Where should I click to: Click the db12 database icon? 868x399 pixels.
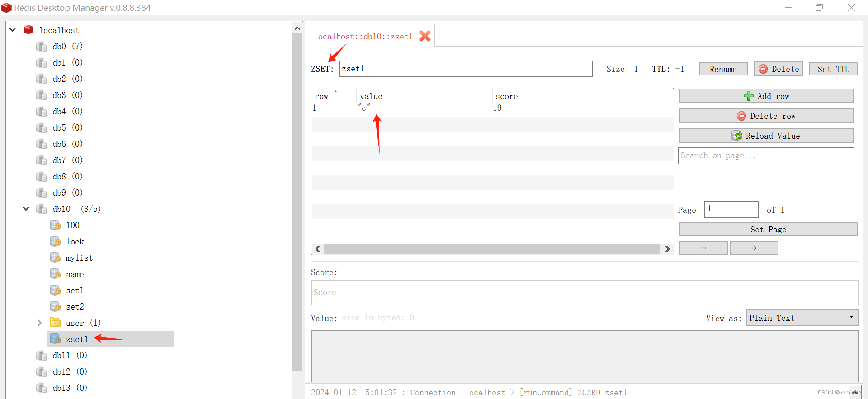[x=42, y=371]
